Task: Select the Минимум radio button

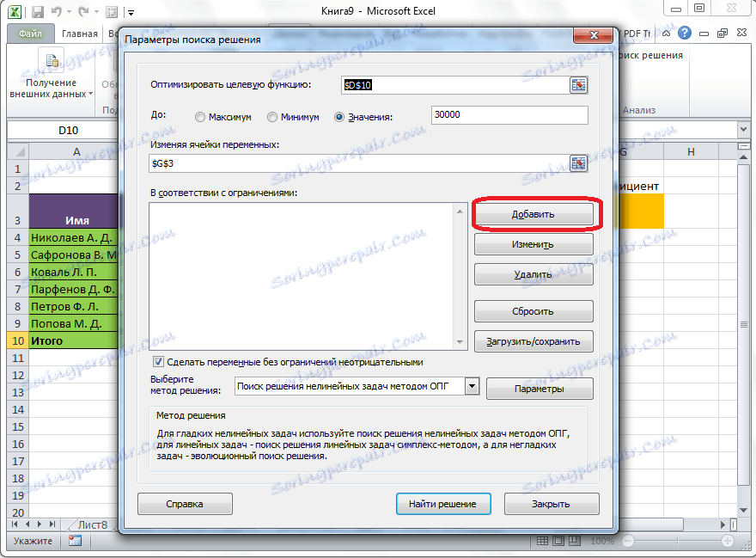Action: [x=271, y=117]
